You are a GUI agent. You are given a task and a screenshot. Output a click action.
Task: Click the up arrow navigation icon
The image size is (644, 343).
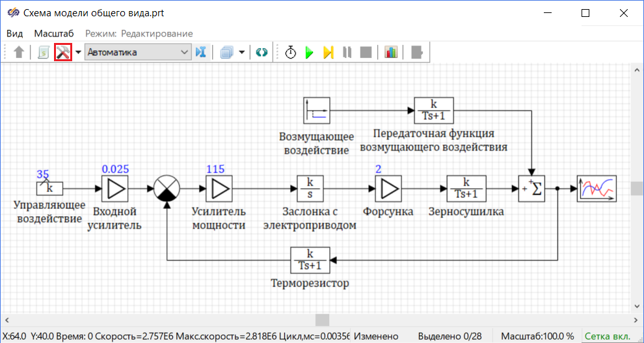pyautogui.click(x=18, y=53)
